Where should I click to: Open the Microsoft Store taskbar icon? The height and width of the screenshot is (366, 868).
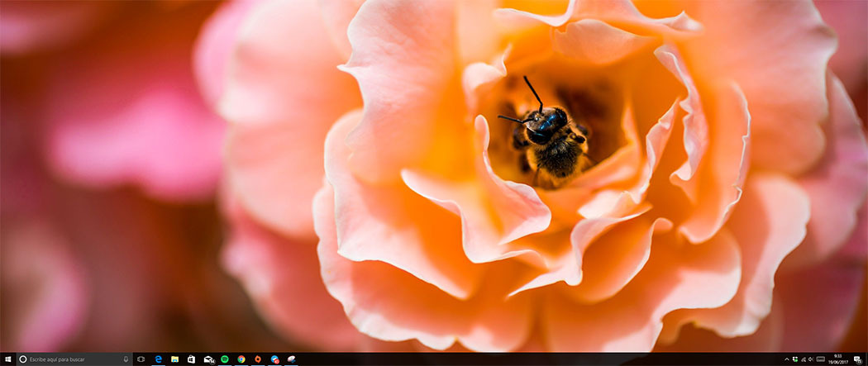point(191,359)
